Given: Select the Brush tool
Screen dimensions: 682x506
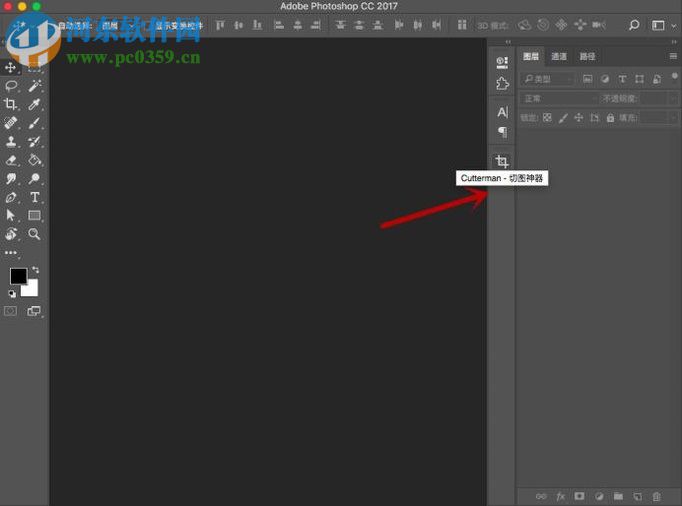Looking at the screenshot, I should pos(34,123).
